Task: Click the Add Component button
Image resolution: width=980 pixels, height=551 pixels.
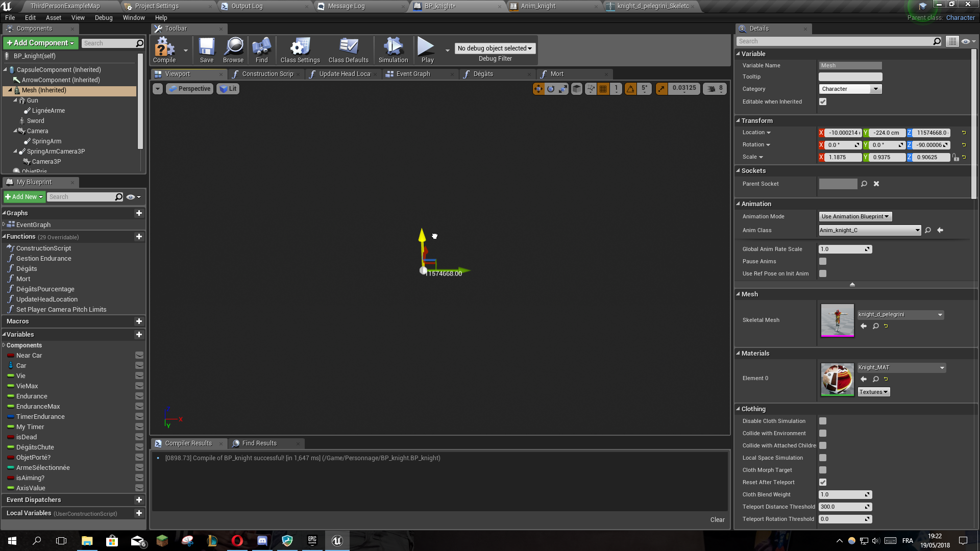Action: pyautogui.click(x=41, y=43)
